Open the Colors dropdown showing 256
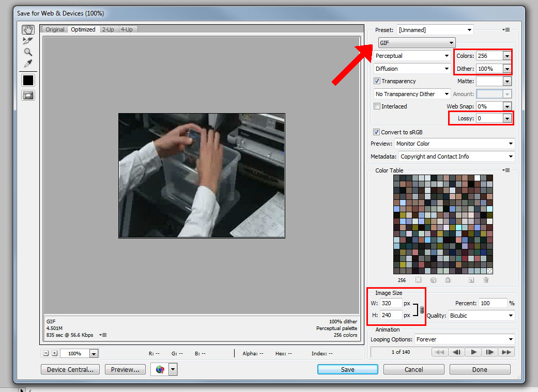The width and height of the screenshot is (538, 392). (506, 55)
